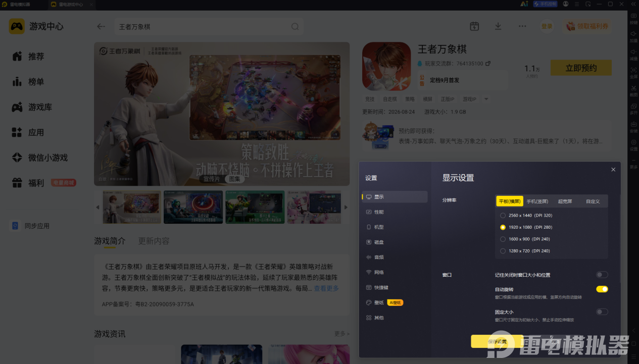Open 网络 settings category
The width and height of the screenshot is (639, 364).
(395, 272)
